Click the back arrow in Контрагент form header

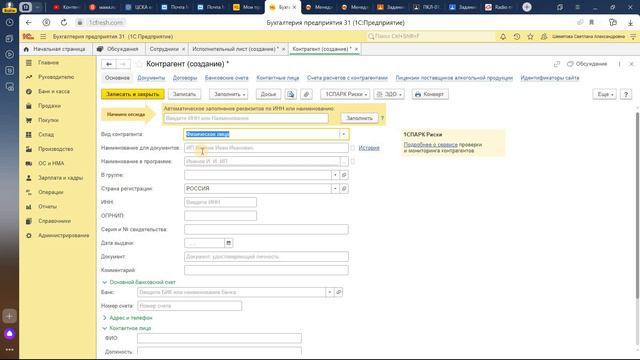[109, 64]
